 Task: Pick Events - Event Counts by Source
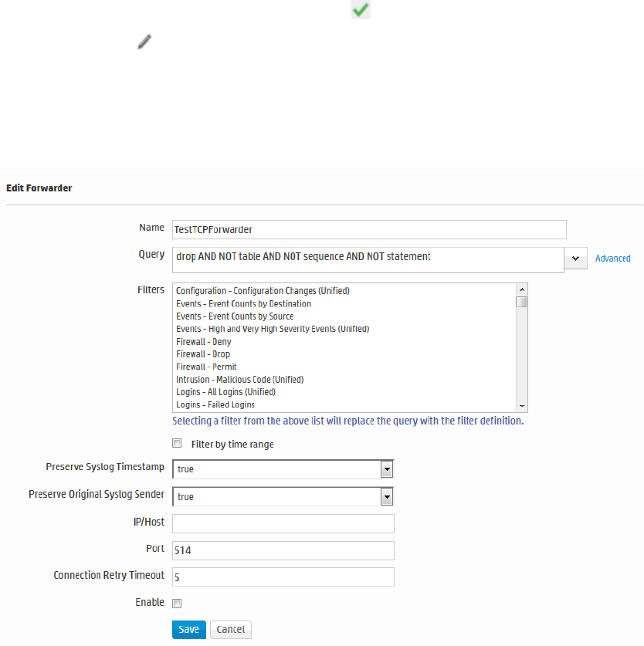coord(235,316)
